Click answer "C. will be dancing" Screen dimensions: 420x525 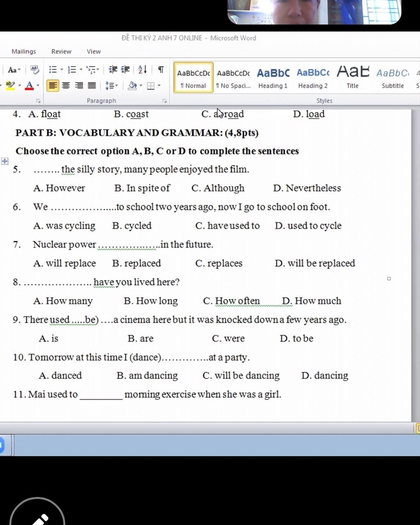click(241, 376)
